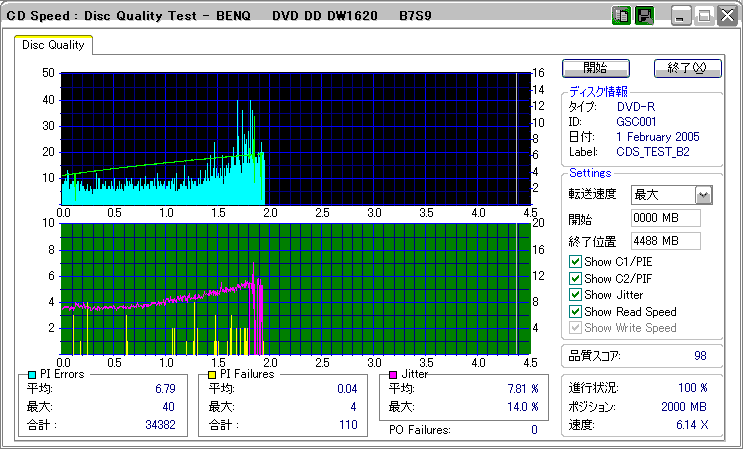Click the 開始 start button
Image resolution: width=743 pixels, height=449 pixels.
(596, 68)
